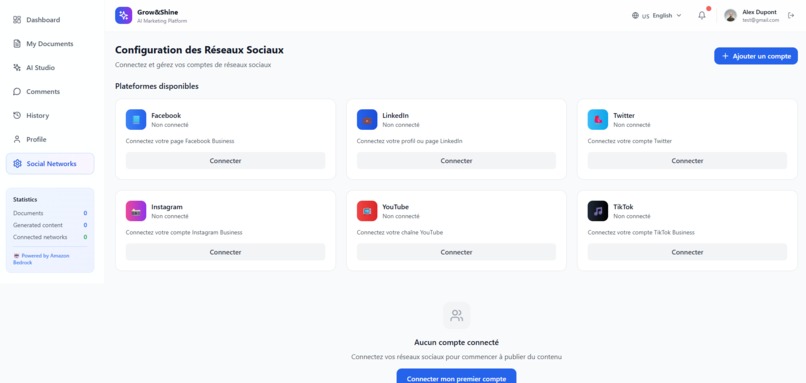Click the YouTube platform icon

(367, 211)
